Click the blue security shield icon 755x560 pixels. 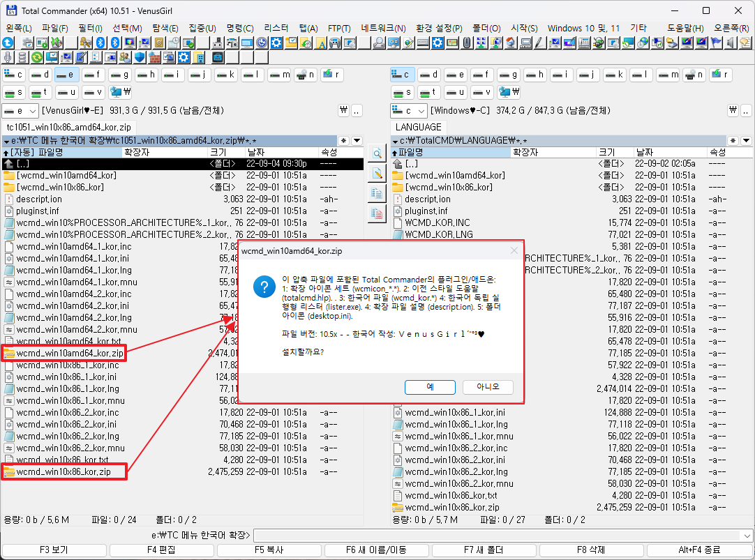tap(140, 58)
